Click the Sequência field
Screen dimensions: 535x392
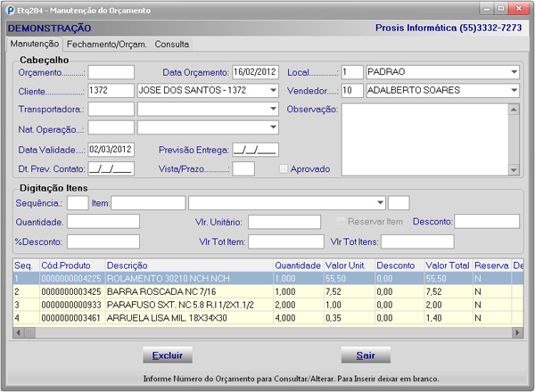pos(78,203)
